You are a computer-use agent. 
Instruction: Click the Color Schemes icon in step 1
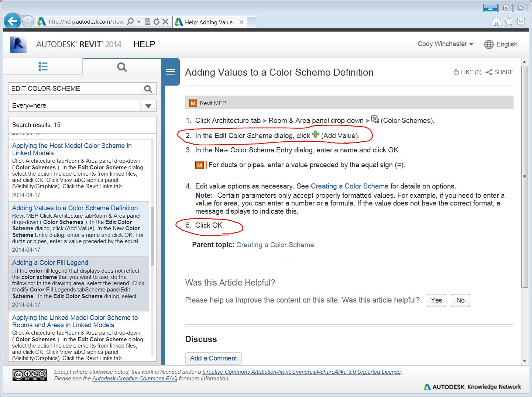(x=375, y=119)
